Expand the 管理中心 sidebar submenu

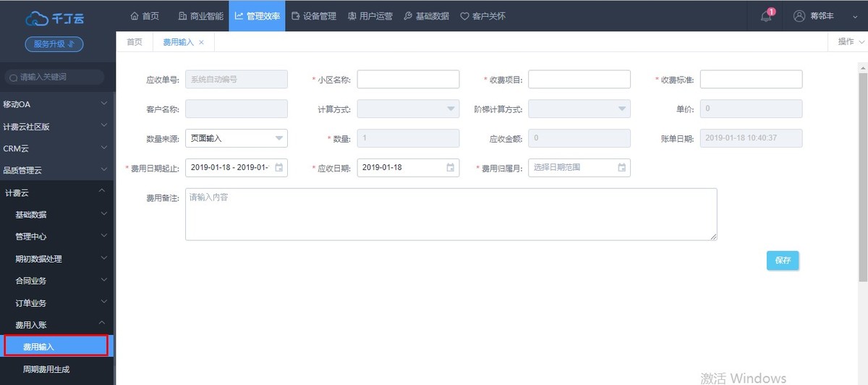pyautogui.click(x=57, y=237)
